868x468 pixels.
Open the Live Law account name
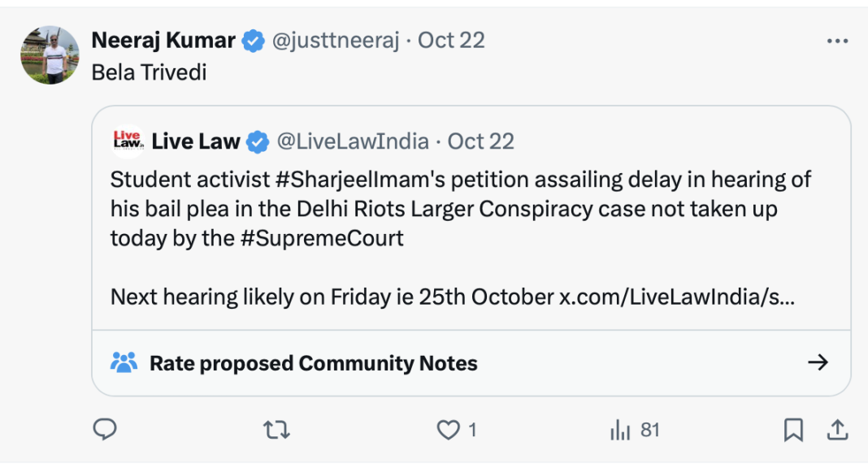tap(196, 141)
